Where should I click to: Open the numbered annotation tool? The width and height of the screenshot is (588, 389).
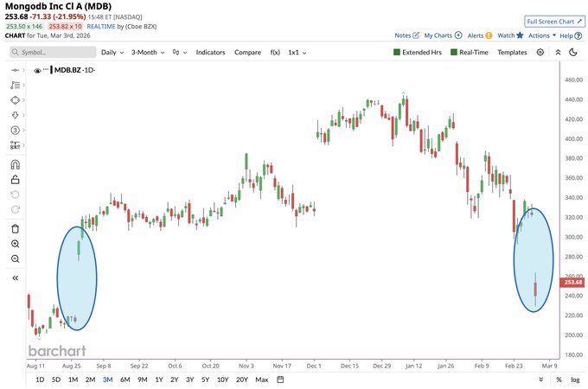click(15, 130)
